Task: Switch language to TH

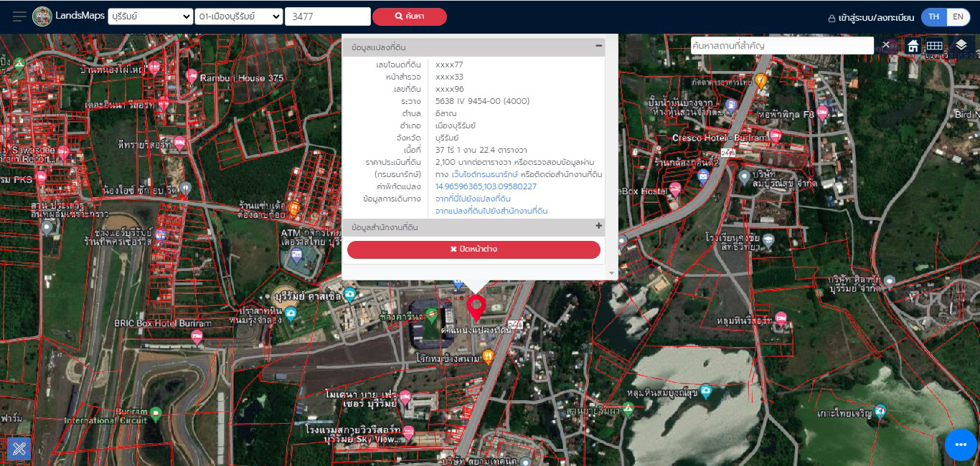Action: pos(933,17)
